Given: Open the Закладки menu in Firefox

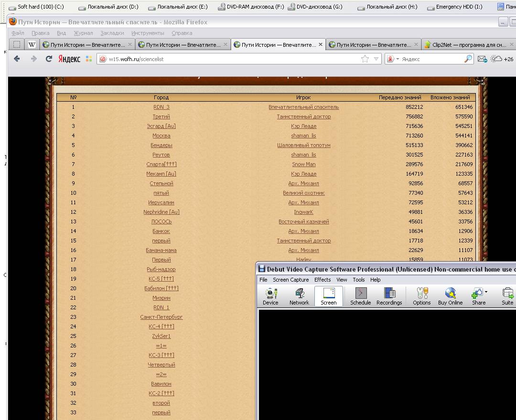Looking at the screenshot, I should click(x=112, y=33).
